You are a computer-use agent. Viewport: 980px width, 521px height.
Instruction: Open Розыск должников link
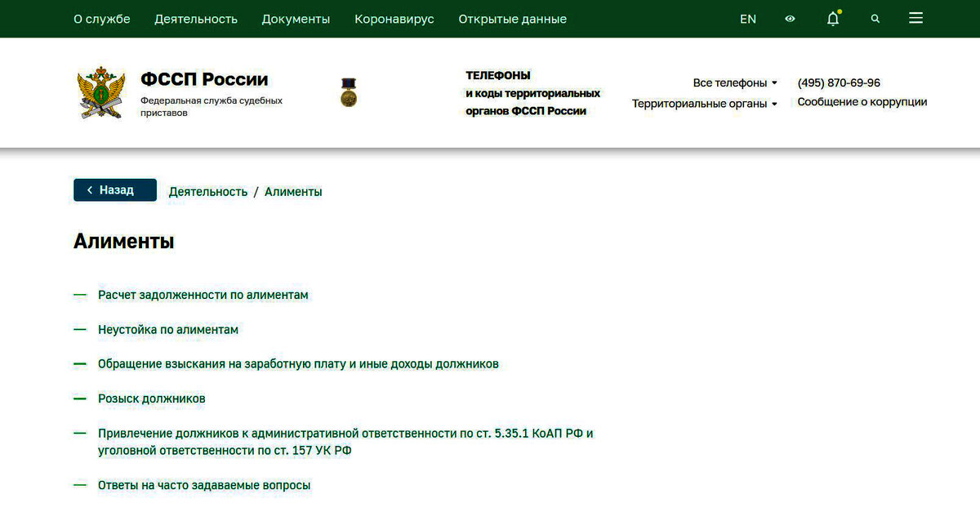coord(152,399)
